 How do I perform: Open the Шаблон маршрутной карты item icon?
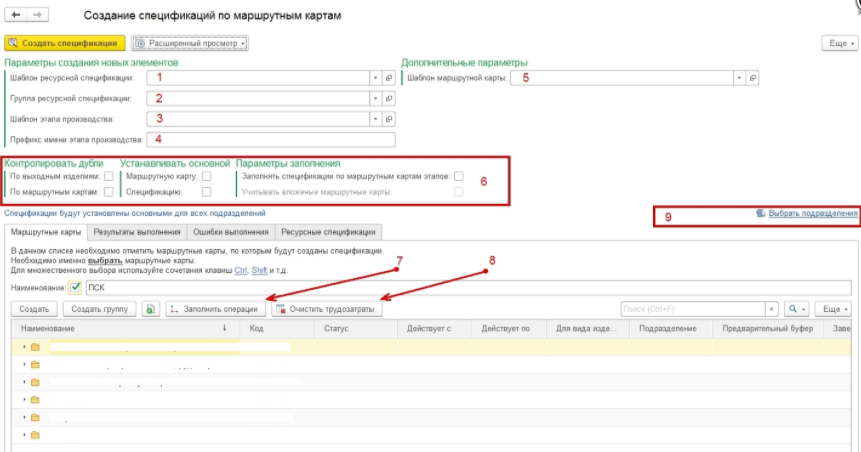click(753, 78)
